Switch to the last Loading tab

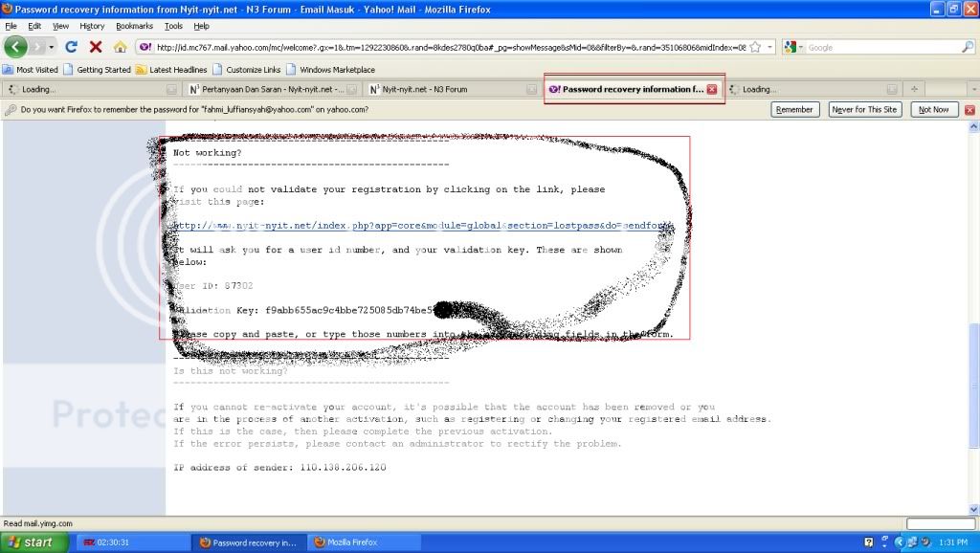(813, 89)
